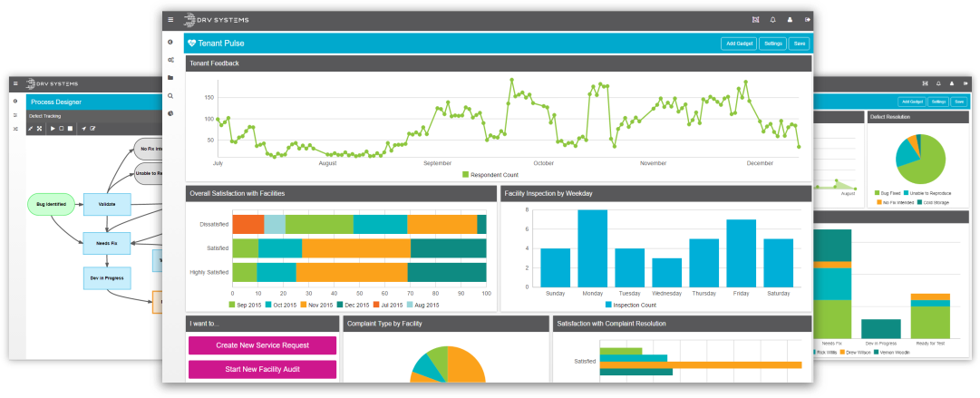Click Create New Service Request button
Viewport: 980px width, 398px height.
263,345
